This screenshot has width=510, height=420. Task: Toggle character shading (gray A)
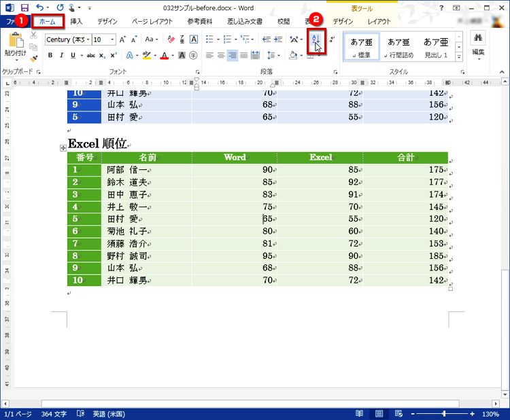pos(182,56)
